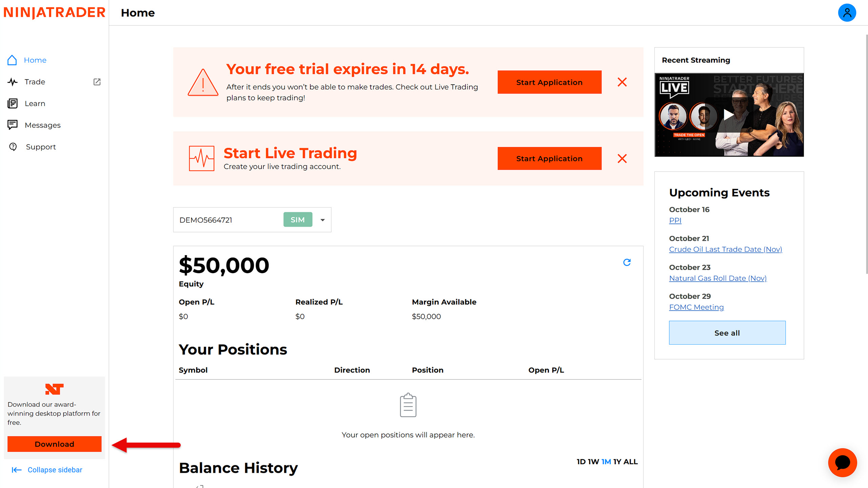The image size is (868, 488).
Task: Switch balance history to ALL
Action: (x=630, y=462)
